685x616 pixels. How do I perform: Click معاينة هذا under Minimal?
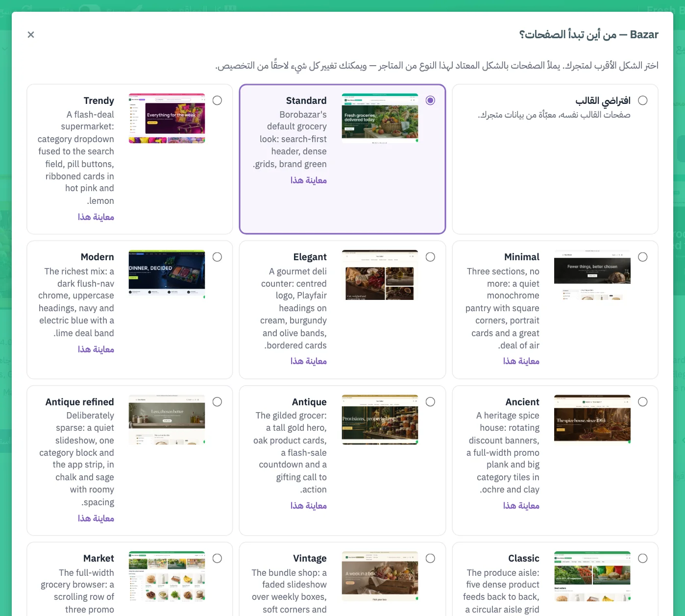point(521,361)
